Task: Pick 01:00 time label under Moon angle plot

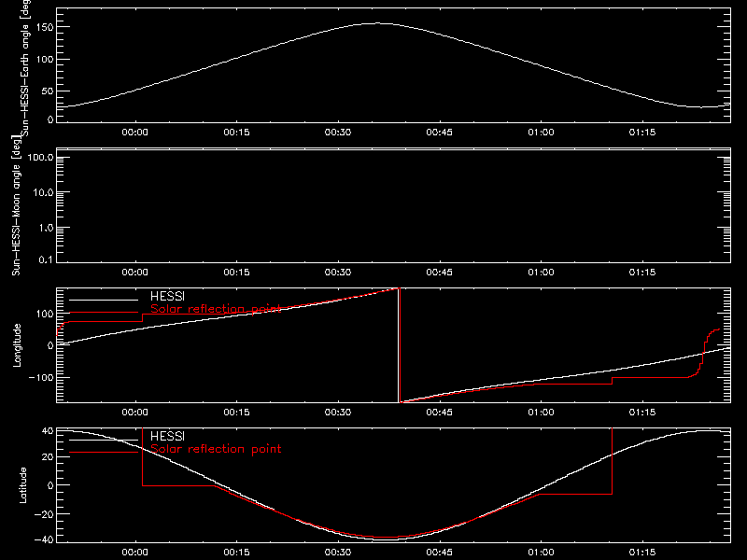Action: tap(542, 273)
